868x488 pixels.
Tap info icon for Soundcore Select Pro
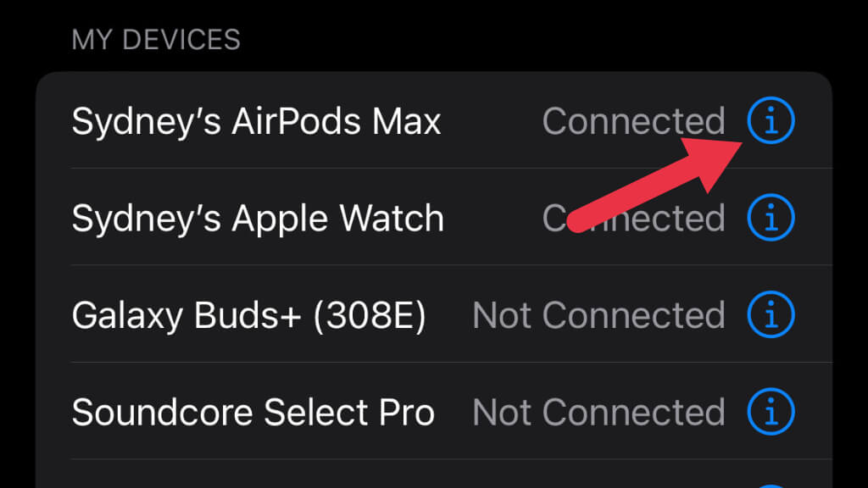(x=771, y=412)
